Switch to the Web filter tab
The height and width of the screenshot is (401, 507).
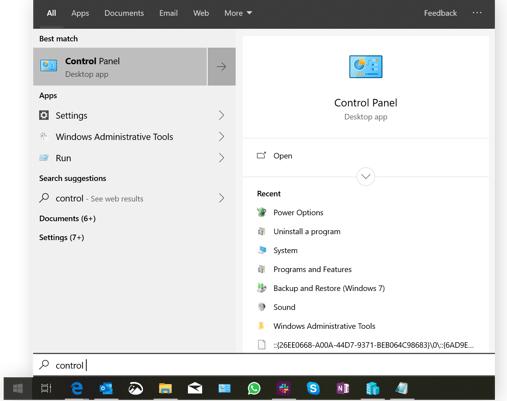201,13
